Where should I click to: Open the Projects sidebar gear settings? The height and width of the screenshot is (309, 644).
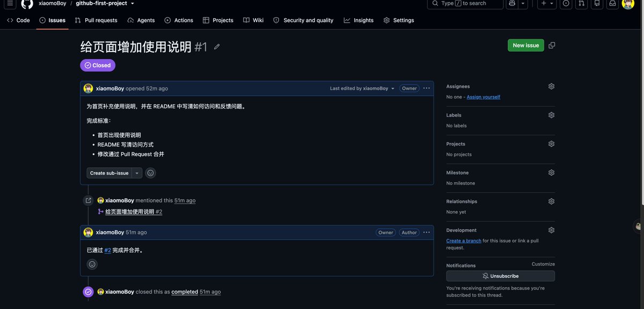(551, 144)
